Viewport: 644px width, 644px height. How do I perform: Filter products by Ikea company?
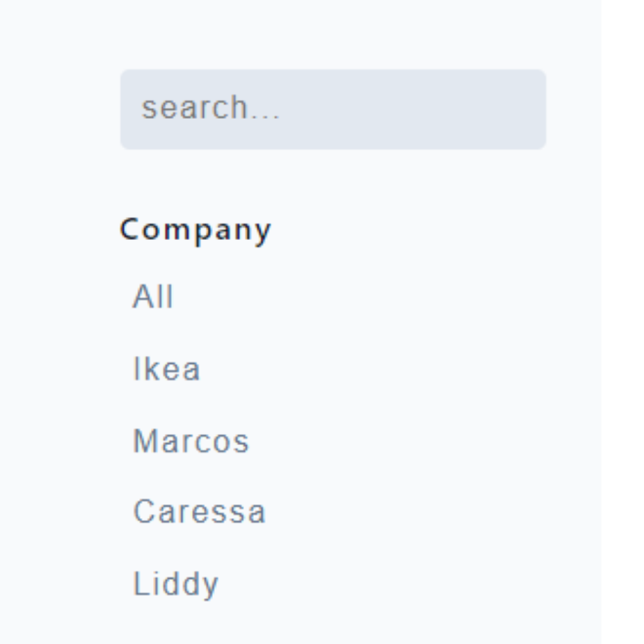166,369
